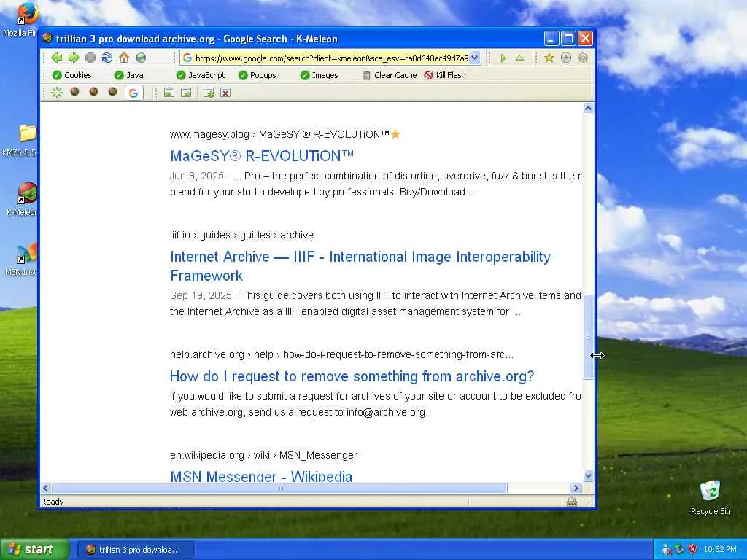The width and height of the screenshot is (747, 560).
Task: Open the history clock icon
Action: point(565,58)
